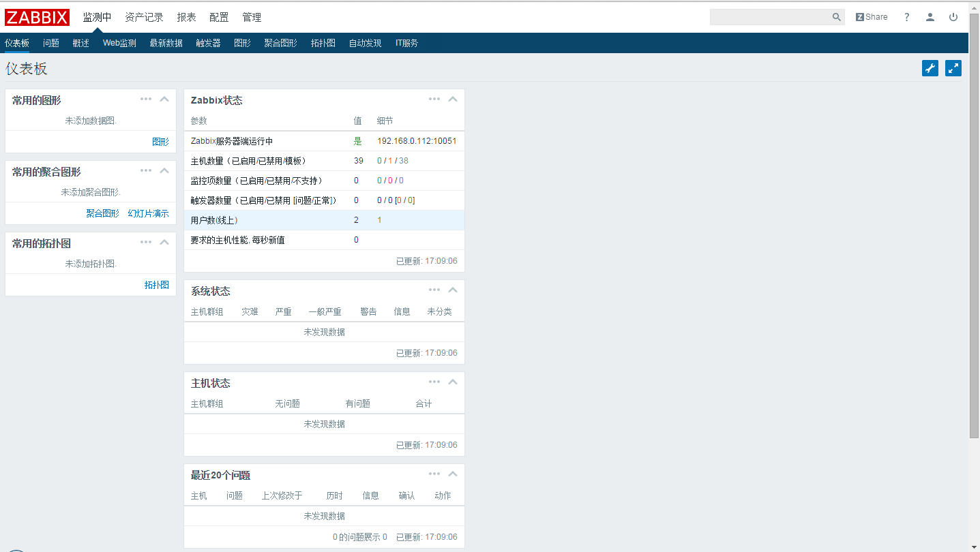Collapse the Zabbix状态 widget

point(452,99)
